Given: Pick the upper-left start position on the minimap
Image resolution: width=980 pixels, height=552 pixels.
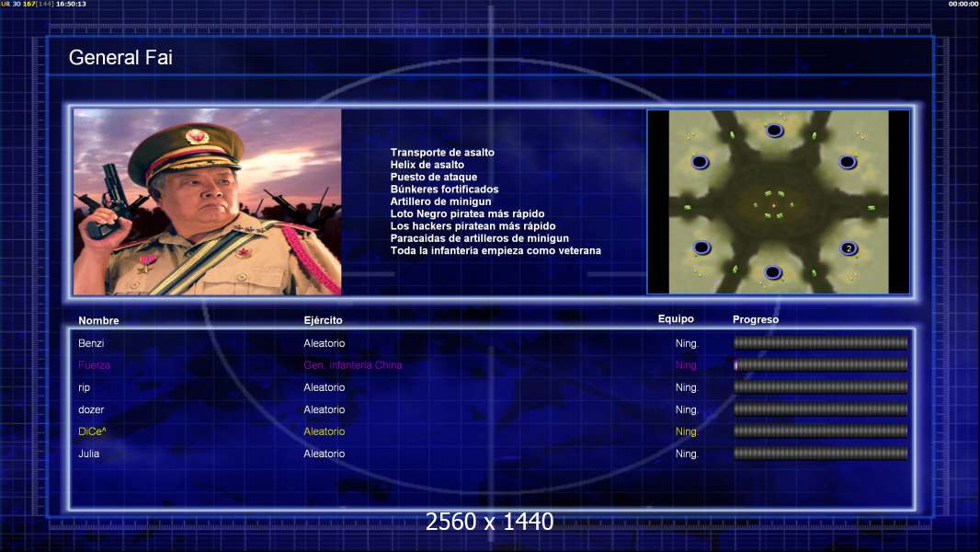Looking at the screenshot, I should [700, 162].
